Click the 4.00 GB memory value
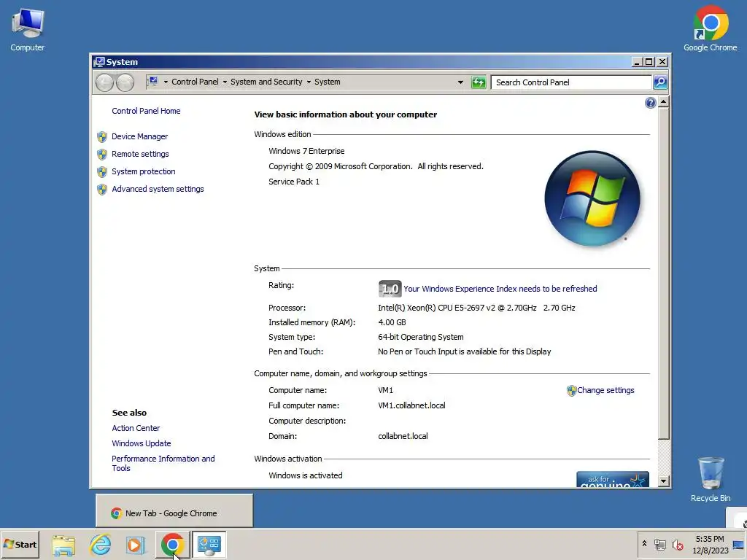Screen dimensions: 747x560 point(392,322)
